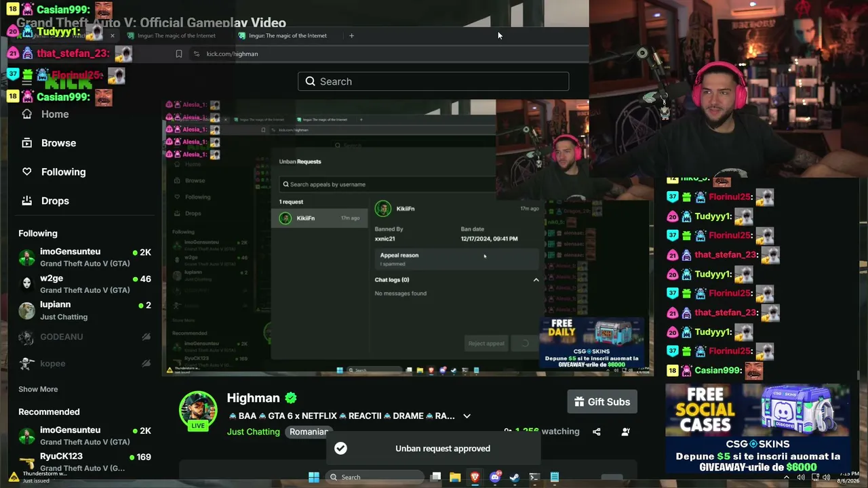Screen dimensions: 868x488
Task: Click the Kick logo in the header
Action: coord(68,83)
